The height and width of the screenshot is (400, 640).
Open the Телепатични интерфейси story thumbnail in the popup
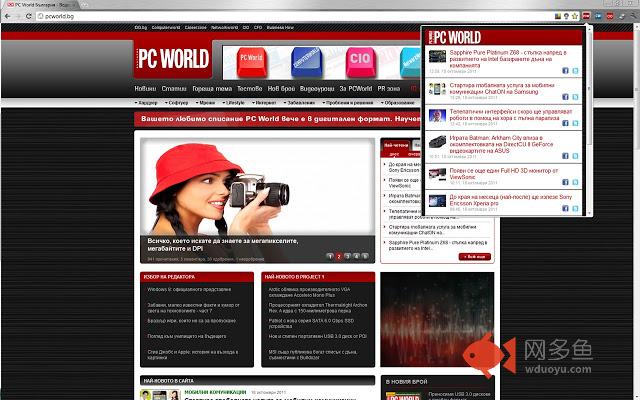tap(437, 116)
